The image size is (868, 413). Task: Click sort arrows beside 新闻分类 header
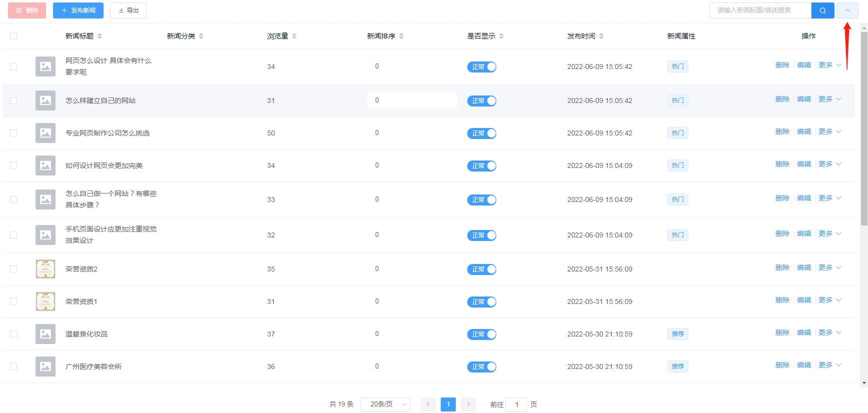[x=201, y=36]
